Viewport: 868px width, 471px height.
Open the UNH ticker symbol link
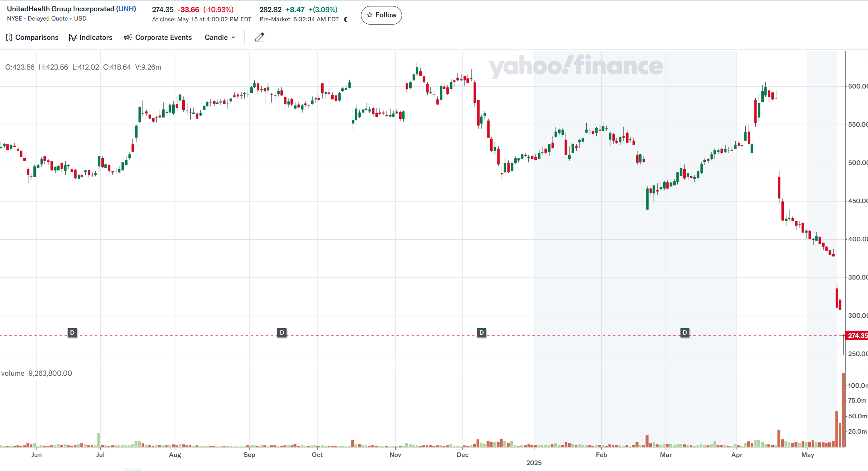[126, 9]
